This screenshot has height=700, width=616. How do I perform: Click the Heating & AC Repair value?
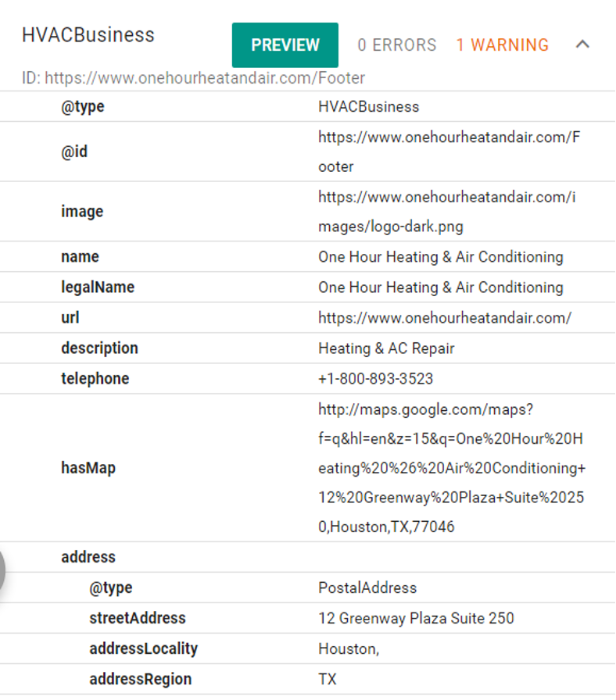386,348
